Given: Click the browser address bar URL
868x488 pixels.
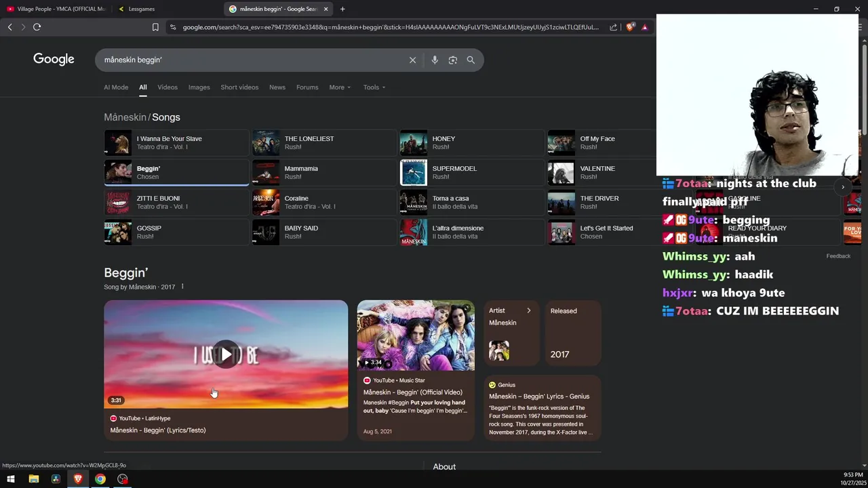Looking at the screenshot, I should tap(391, 27).
